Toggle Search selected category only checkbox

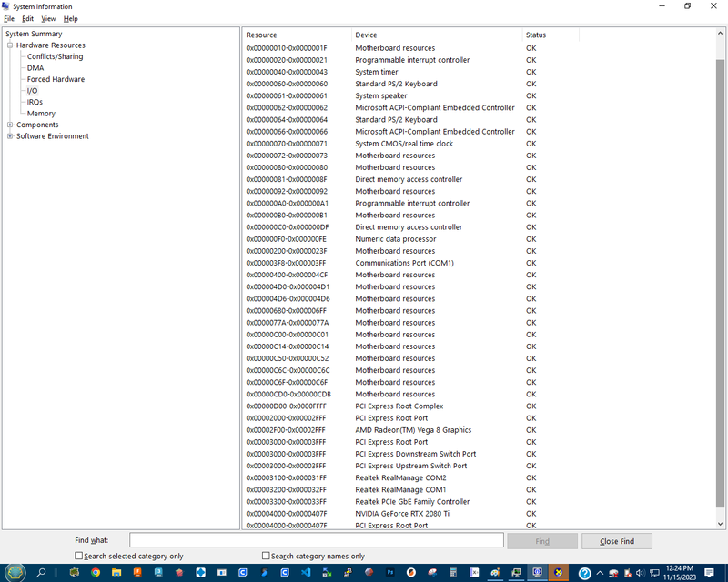pyautogui.click(x=78, y=556)
